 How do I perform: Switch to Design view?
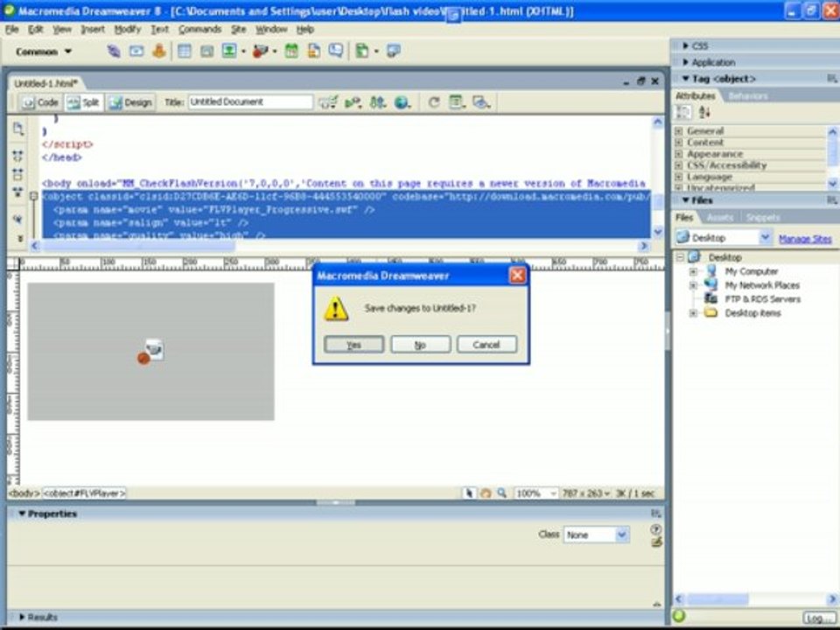click(130, 102)
